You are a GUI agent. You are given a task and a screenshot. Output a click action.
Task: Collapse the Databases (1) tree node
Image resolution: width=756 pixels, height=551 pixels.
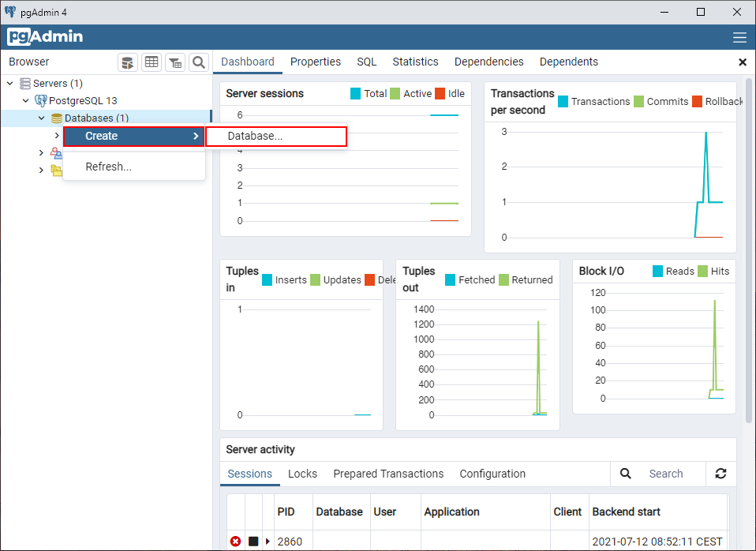(40, 118)
